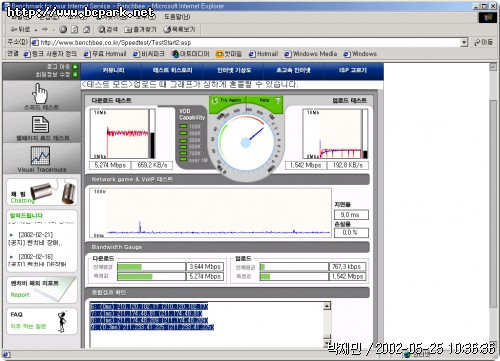Image resolution: width=500 pixels, height=361 pixels.
Task: Click the speedometer gauge dial
Action: point(246,143)
